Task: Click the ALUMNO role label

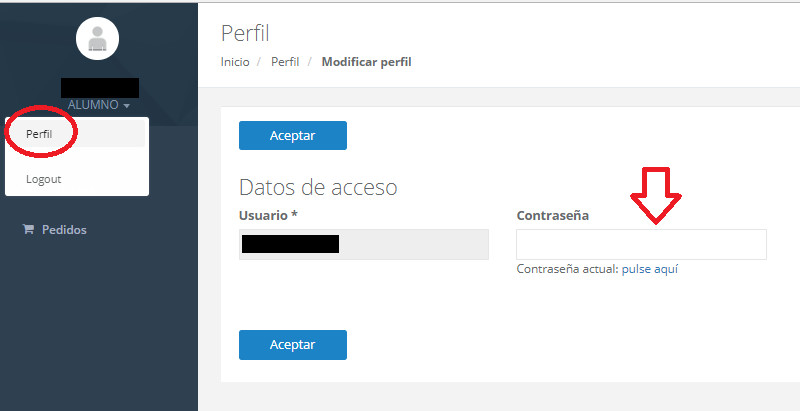Action: 93,105
